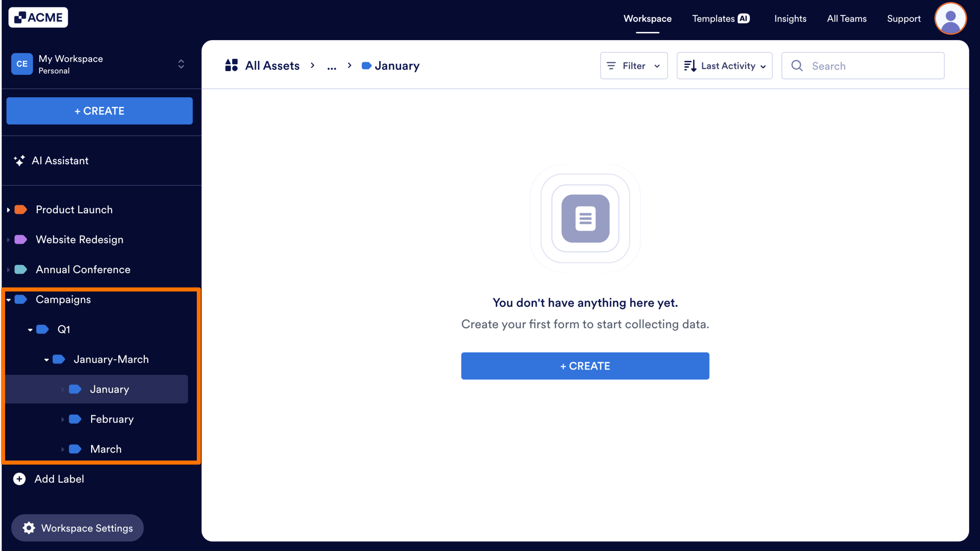The image size is (980, 551).
Task: Click the ACME logo
Action: [38, 17]
